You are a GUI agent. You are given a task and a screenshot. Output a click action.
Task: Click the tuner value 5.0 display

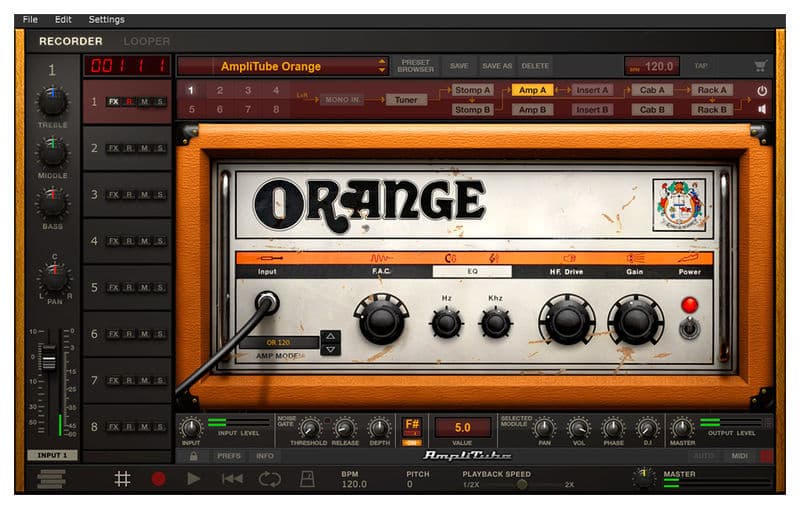pos(462,427)
